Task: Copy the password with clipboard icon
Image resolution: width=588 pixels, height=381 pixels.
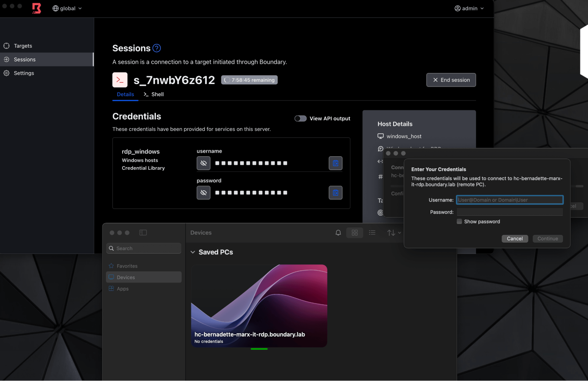Action: [x=335, y=193]
